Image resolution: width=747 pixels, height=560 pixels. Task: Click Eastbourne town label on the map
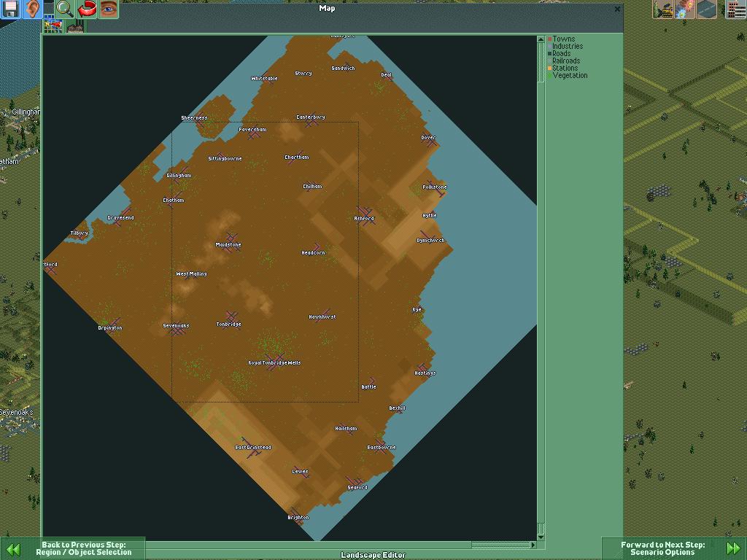tap(381, 448)
